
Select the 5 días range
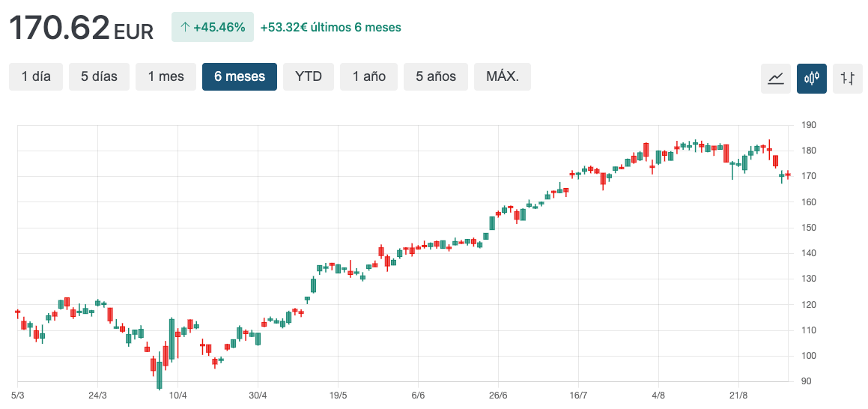(99, 76)
